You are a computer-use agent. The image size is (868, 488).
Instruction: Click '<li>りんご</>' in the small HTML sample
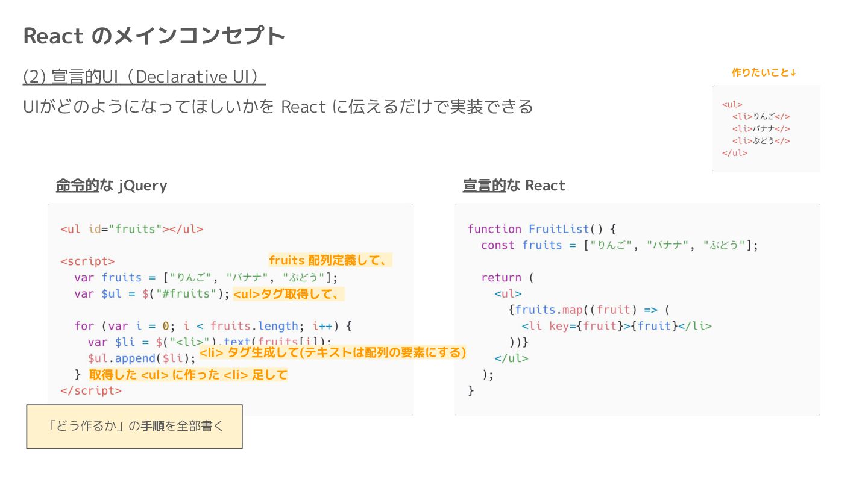[x=761, y=116]
